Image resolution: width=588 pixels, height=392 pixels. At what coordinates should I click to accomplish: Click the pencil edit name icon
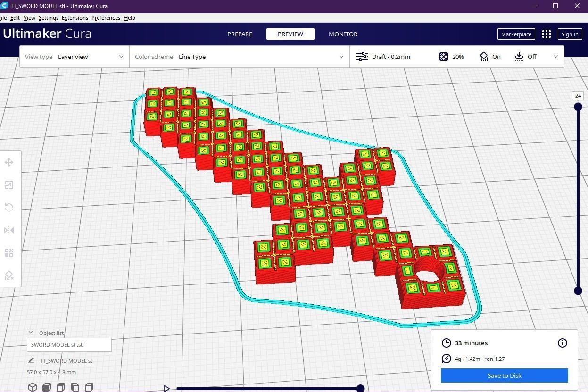pyautogui.click(x=31, y=360)
